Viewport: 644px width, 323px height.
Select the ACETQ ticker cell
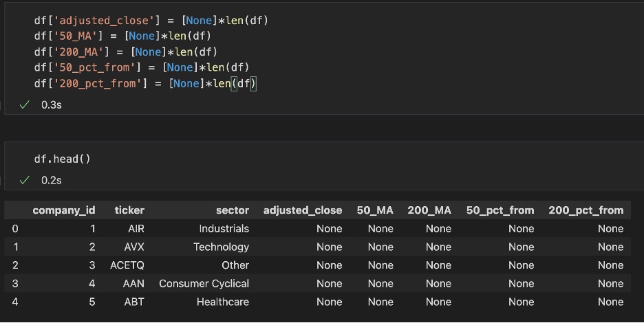[x=127, y=265]
